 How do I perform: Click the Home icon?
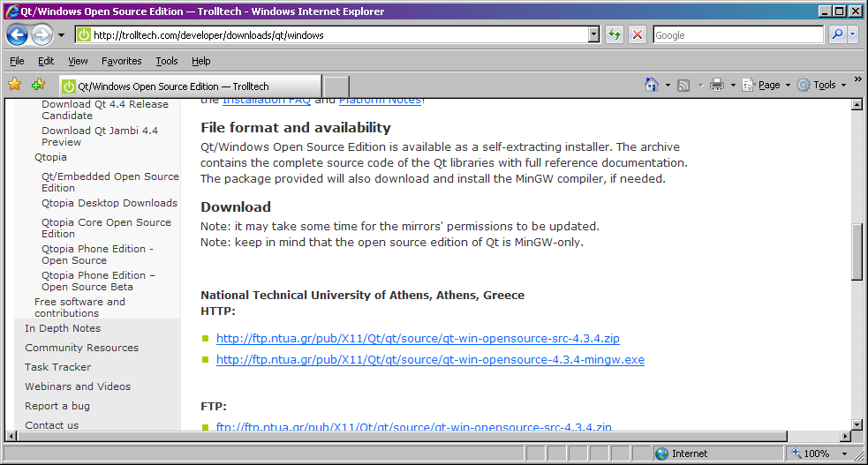652,85
